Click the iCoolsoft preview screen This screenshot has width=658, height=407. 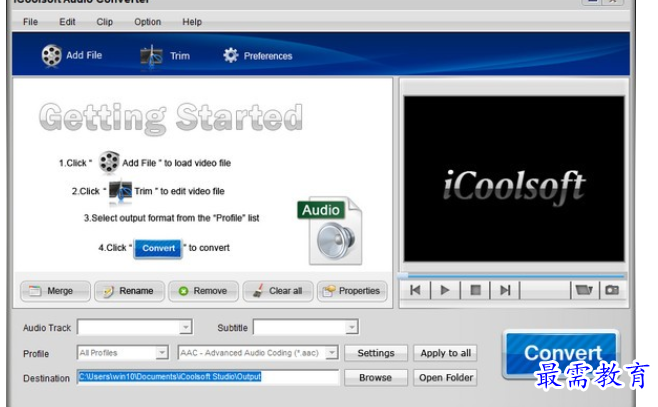514,179
